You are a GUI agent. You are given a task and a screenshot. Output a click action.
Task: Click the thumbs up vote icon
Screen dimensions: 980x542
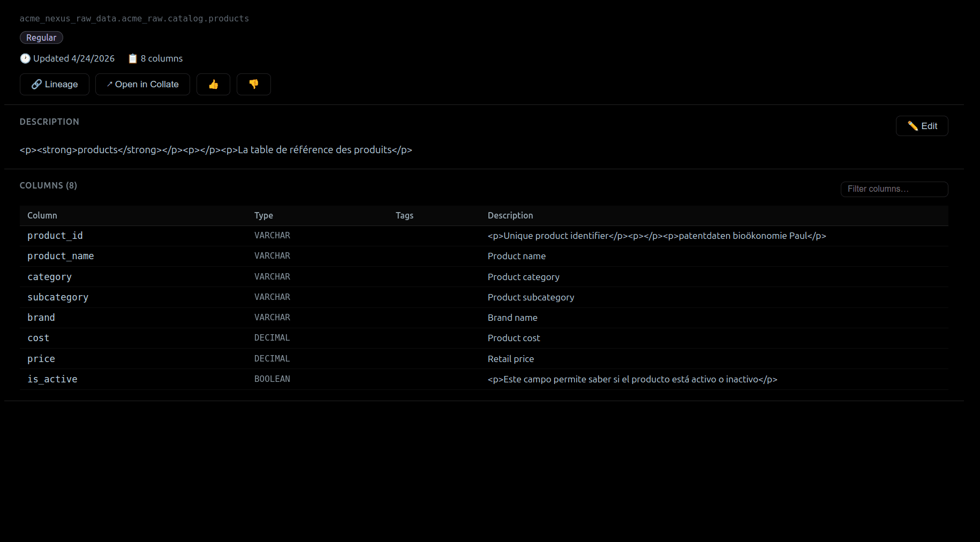[213, 84]
